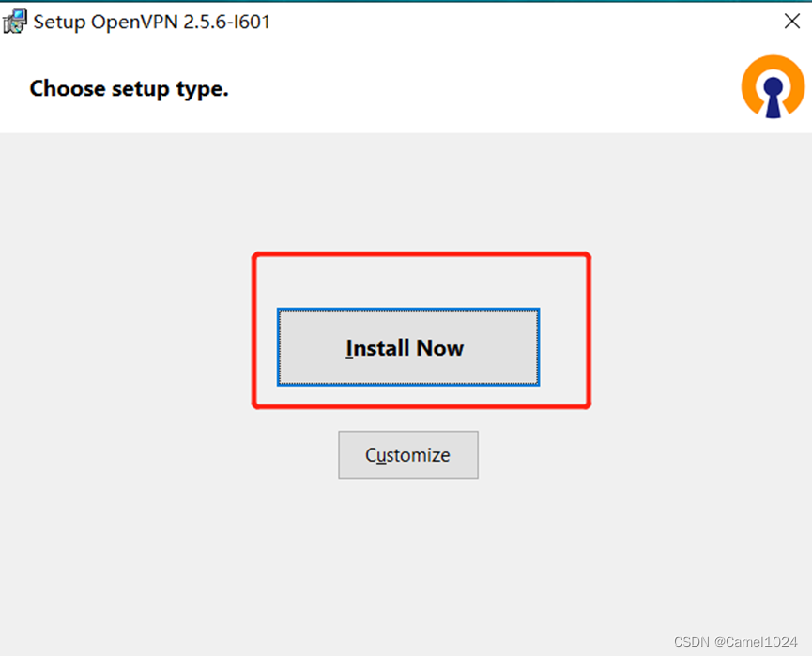This screenshot has height=656, width=812.
Task: Select the 'Choose setup type.' heading
Action: pyautogui.click(x=129, y=88)
